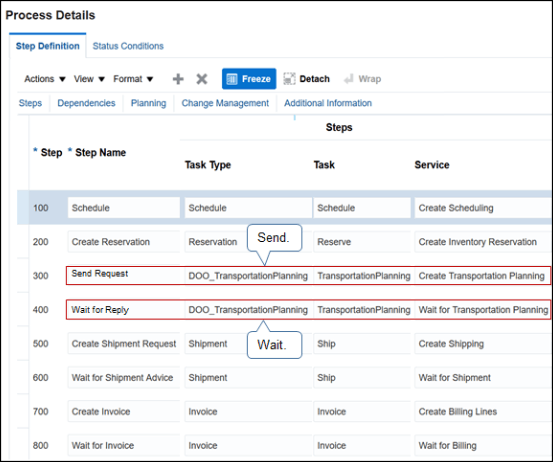
Task: Edit the Send Request step name field
Action: point(124,275)
